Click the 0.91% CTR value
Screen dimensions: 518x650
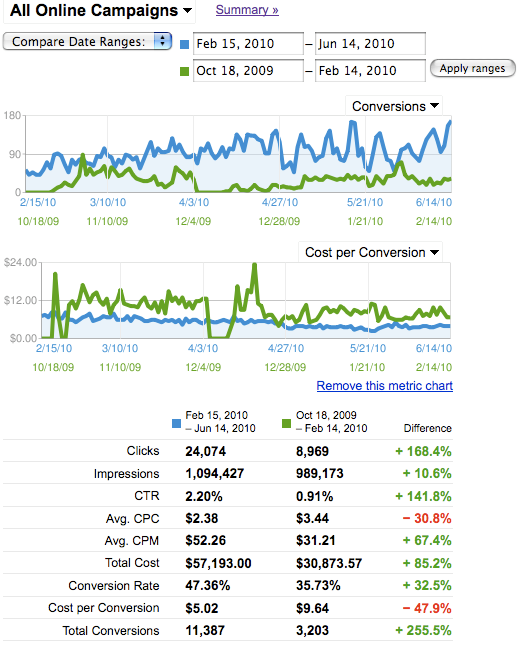(x=314, y=496)
